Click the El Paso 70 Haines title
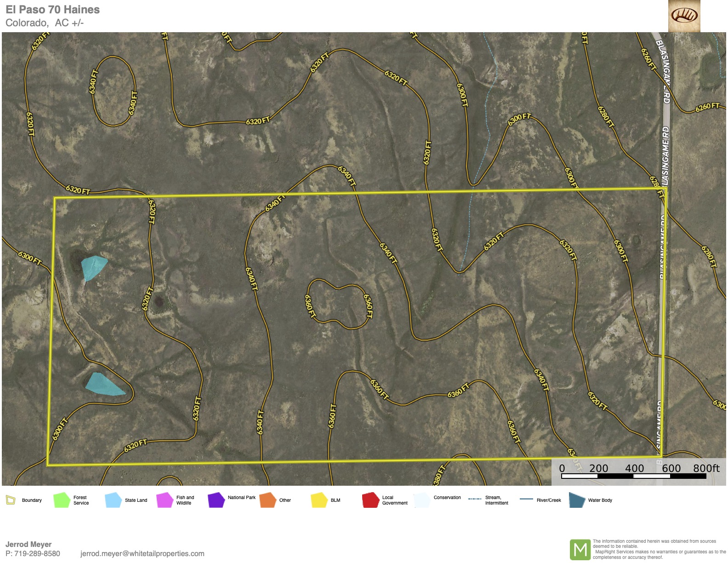Screen dimensions: 728x563 52,10
